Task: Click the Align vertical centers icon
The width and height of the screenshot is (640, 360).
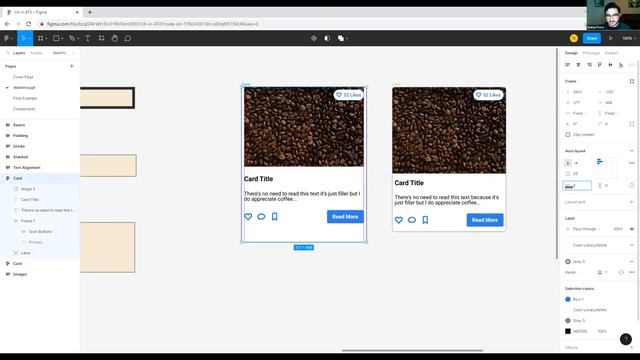Action: click(610, 65)
